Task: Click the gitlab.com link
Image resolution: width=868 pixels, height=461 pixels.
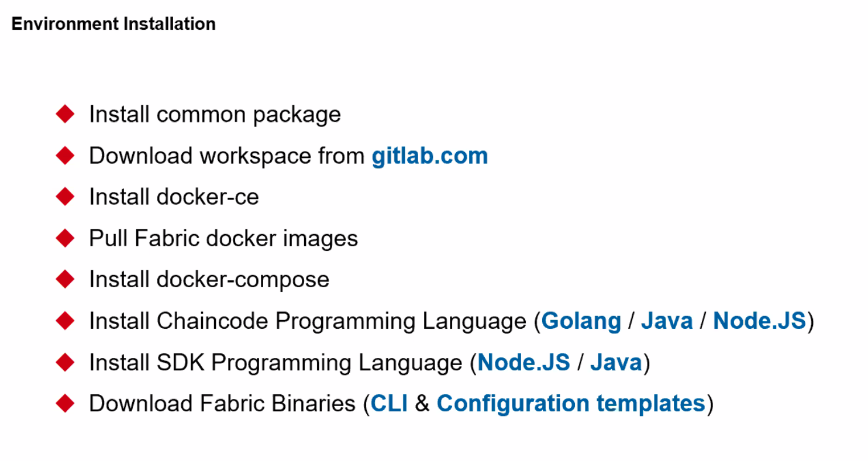Action: 429,156
